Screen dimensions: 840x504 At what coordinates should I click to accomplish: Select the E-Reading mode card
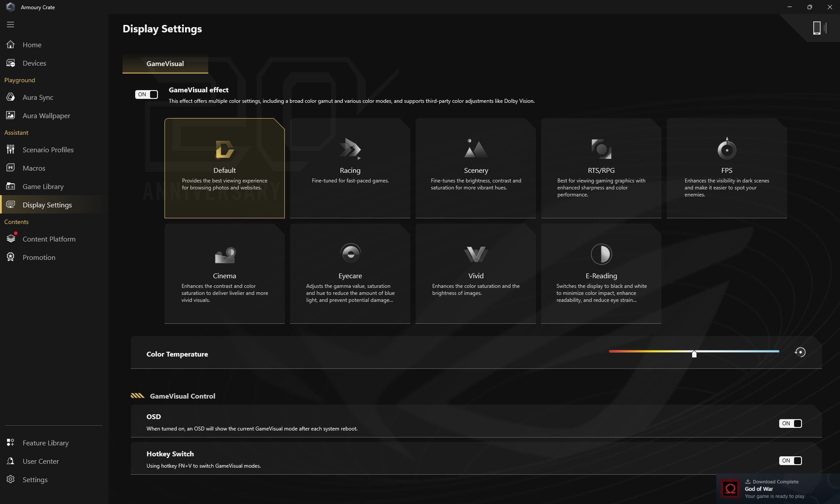point(601,273)
